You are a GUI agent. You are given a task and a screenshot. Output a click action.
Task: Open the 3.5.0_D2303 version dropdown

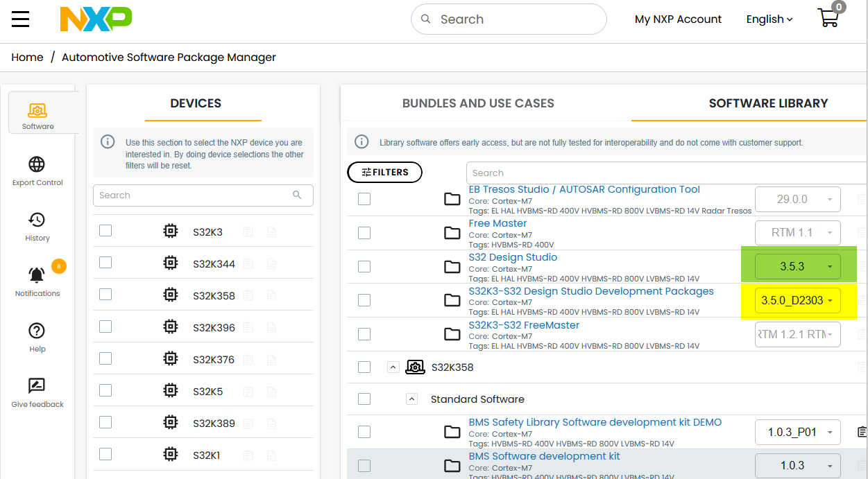tap(798, 300)
